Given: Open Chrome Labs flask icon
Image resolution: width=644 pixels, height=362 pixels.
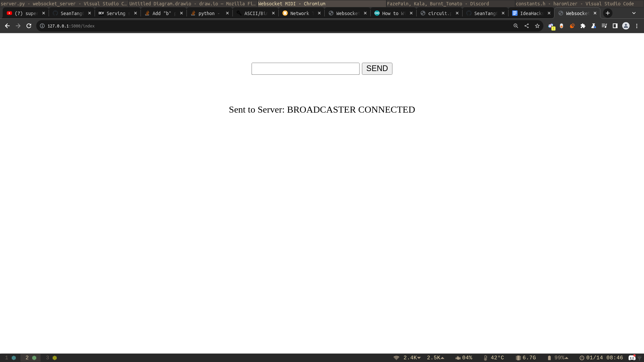Looking at the screenshot, I should pos(594,26).
